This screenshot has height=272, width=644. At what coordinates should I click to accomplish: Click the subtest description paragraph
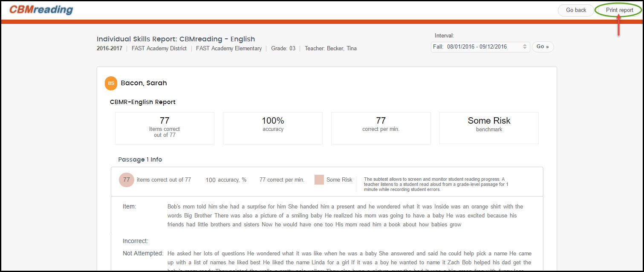[x=436, y=184]
